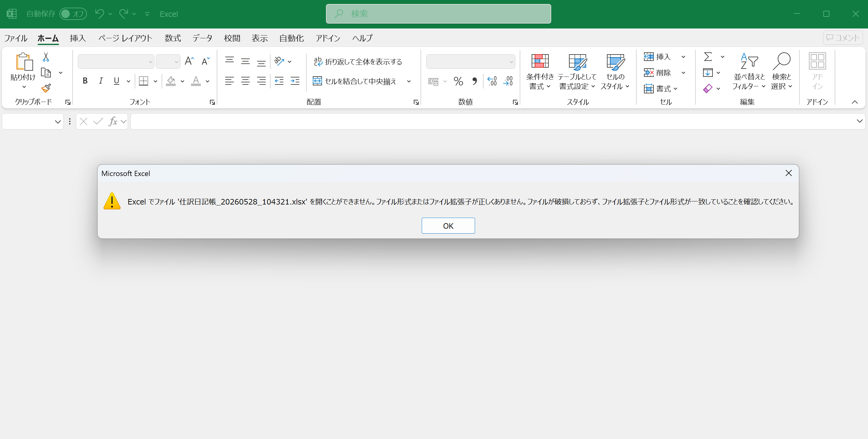868x439 pixels.
Task: Click the Redo arrow icon
Action: click(124, 14)
